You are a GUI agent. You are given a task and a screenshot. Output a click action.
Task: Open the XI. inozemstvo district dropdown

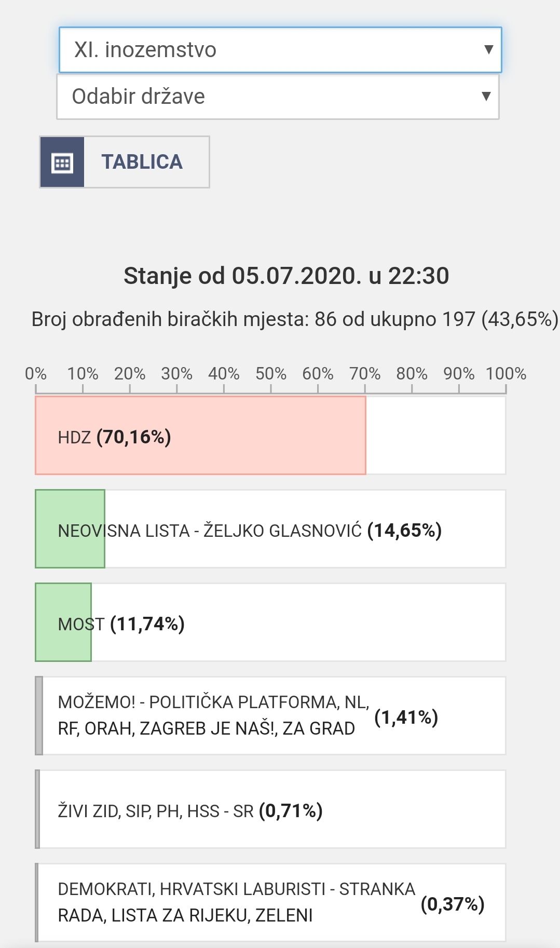(280, 50)
